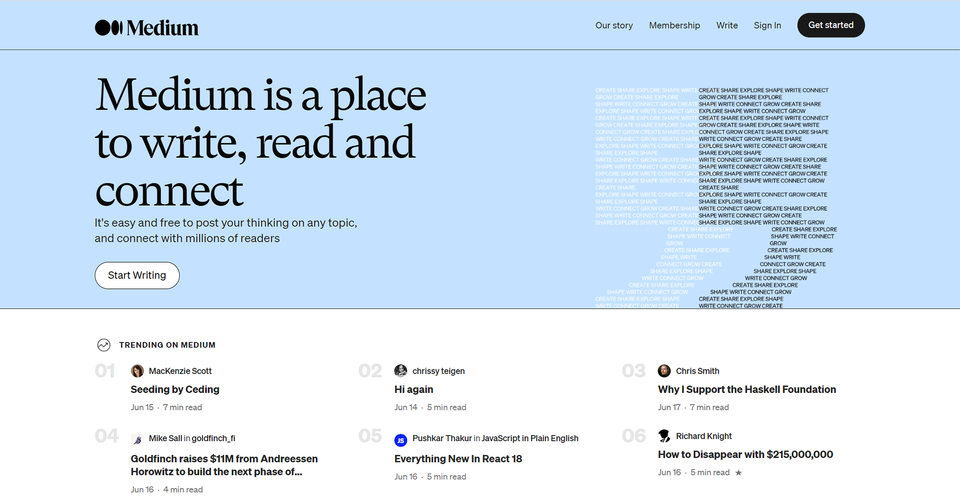The width and height of the screenshot is (960, 504).
Task: Click the Jun 14 date text
Action: [x=406, y=407]
